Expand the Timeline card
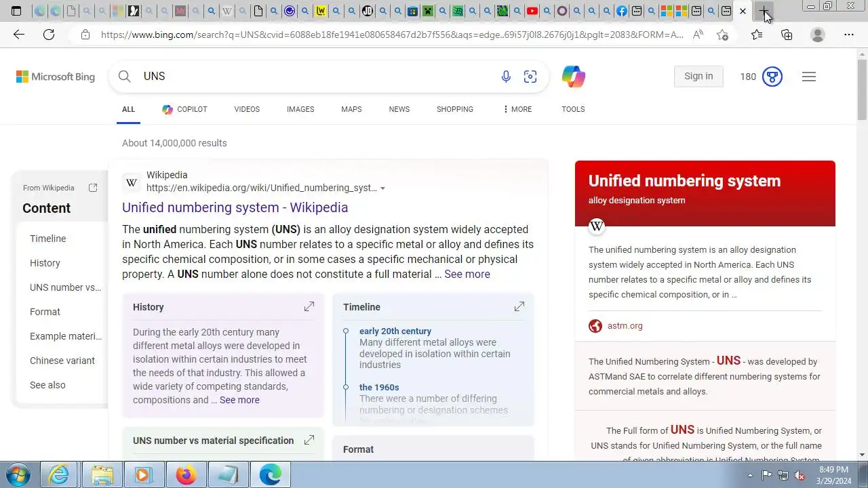The image size is (868, 488). (519, 307)
